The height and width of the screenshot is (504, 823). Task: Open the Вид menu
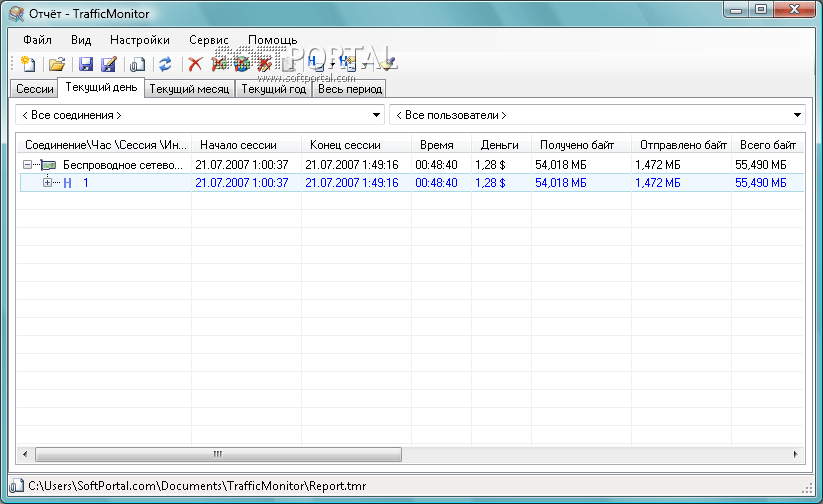(81, 40)
